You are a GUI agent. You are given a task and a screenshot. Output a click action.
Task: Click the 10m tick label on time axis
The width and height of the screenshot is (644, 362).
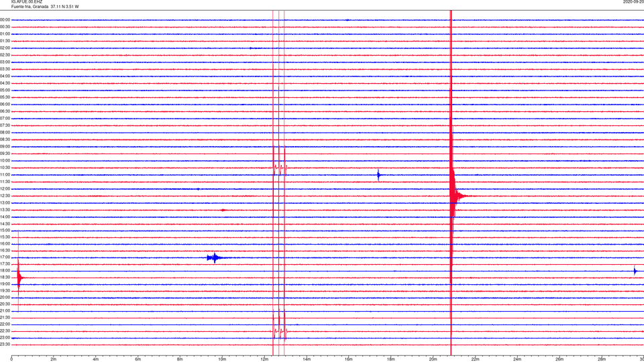pyautogui.click(x=222, y=359)
